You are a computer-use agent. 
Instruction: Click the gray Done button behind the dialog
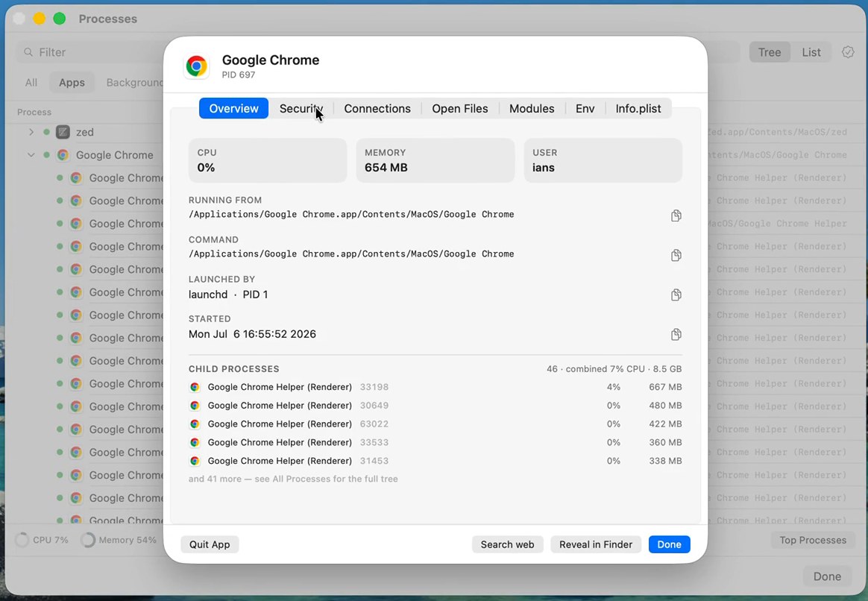(827, 576)
